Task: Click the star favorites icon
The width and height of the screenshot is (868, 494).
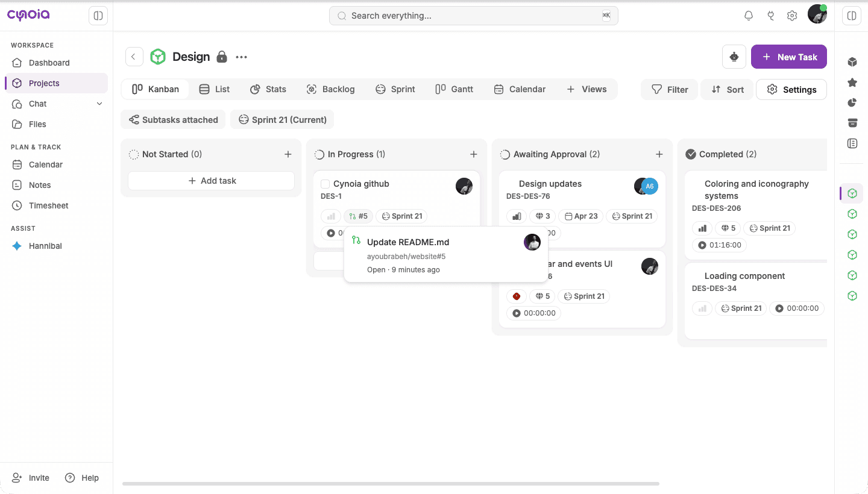Action: [x=852, y=82]
